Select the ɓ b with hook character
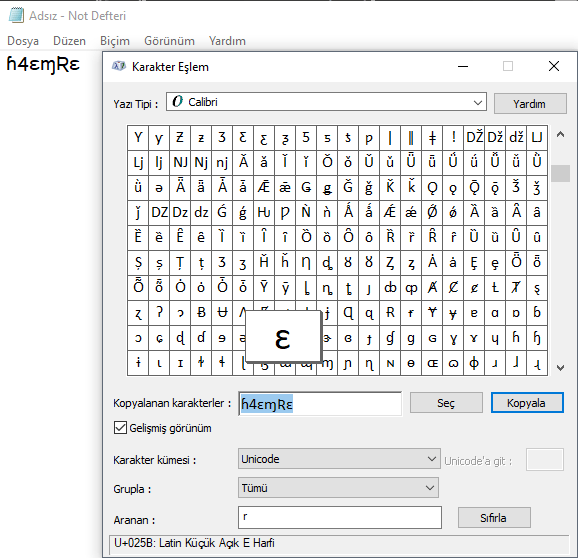This screenshot has height=558, width=578. (x=537, y=313)
